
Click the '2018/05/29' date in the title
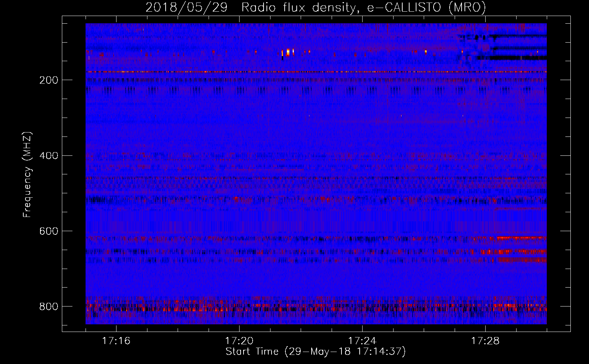coord(186,7)
